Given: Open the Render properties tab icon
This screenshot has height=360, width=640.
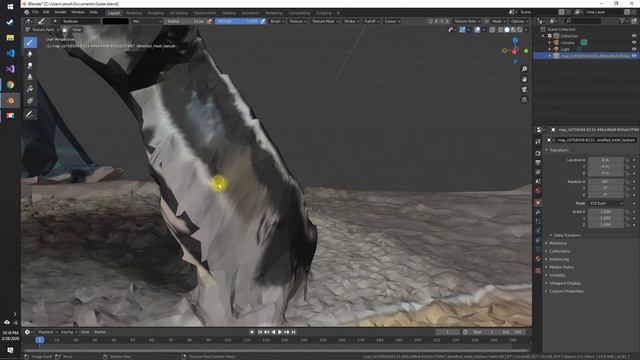Looking at the screenshot, I should click(538, 153).
